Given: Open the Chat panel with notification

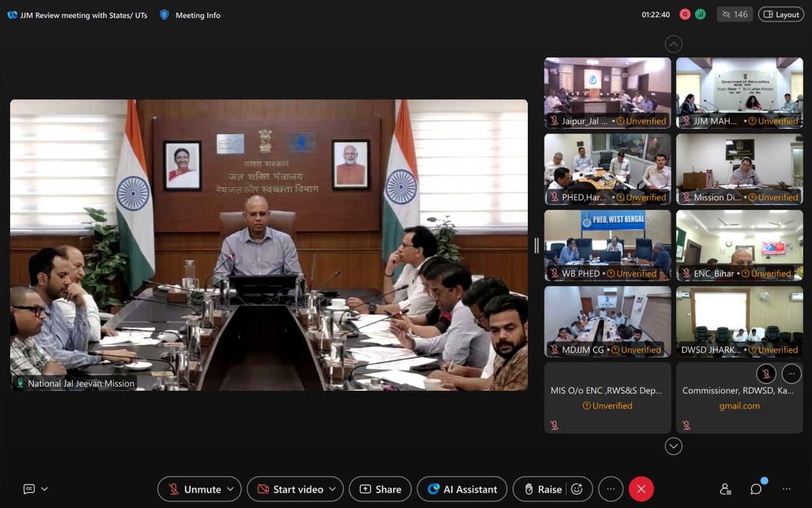Looking at the screenshot, I should pyautogui.click(x=756, y=488).
